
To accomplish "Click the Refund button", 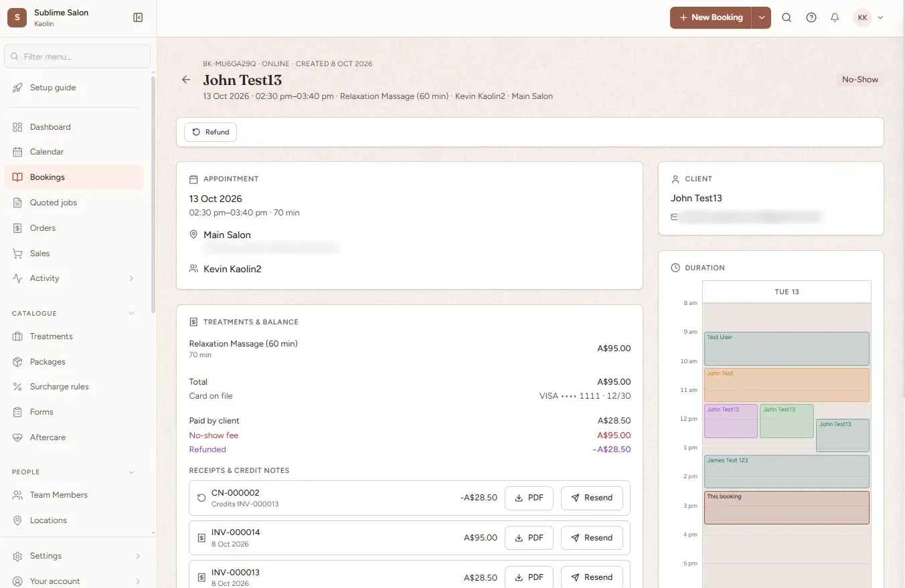I will click(210, 132).
